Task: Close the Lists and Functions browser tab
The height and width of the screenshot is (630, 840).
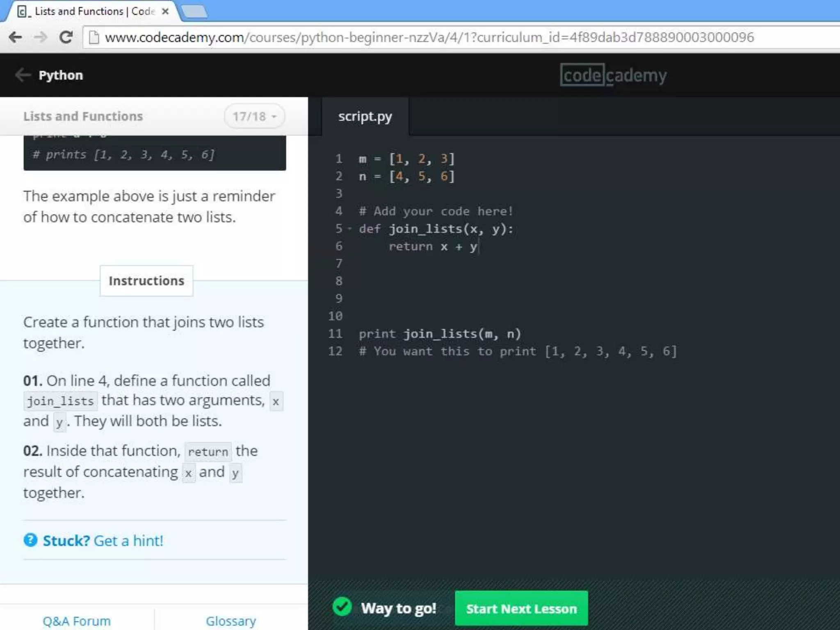Action: point(165,11)
